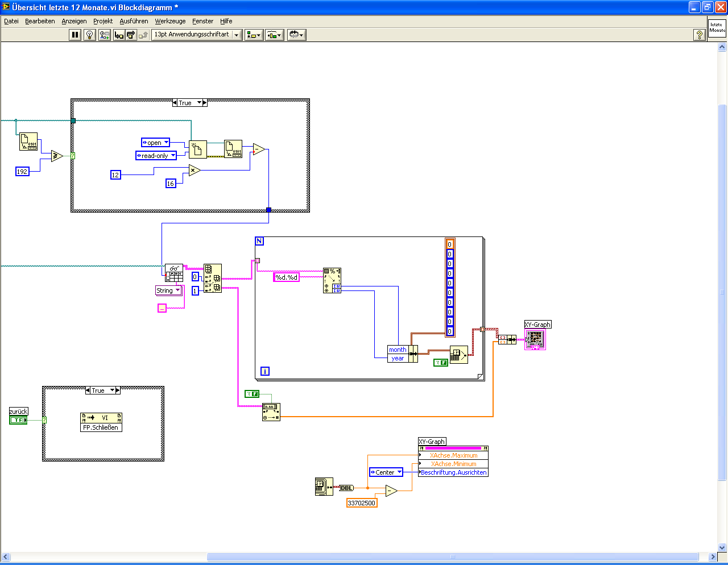Image resolution: width=728 pixels, height=565 pixels.
Task: Open the Distribute Objects dropdown
Action: pos(274,35)
